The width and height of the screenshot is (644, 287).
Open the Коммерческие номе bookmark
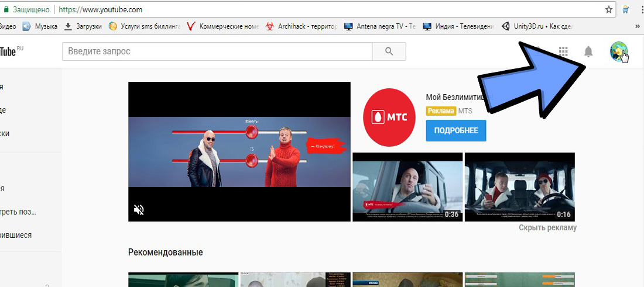222,27
